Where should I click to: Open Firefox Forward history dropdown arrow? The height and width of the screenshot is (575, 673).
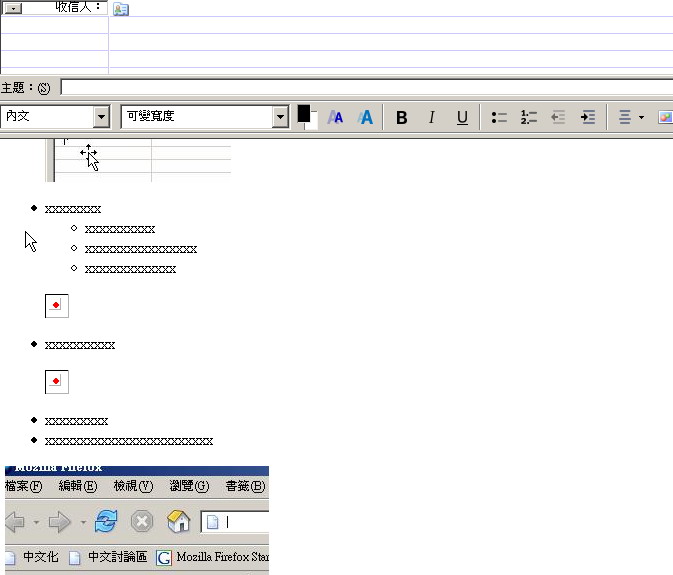[x=83, y=522]
